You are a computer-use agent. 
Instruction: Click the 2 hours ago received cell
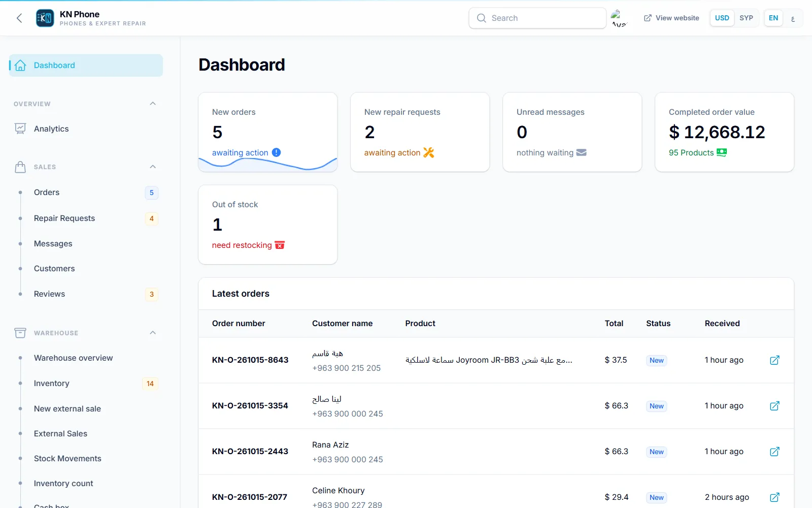click(727, 497)
